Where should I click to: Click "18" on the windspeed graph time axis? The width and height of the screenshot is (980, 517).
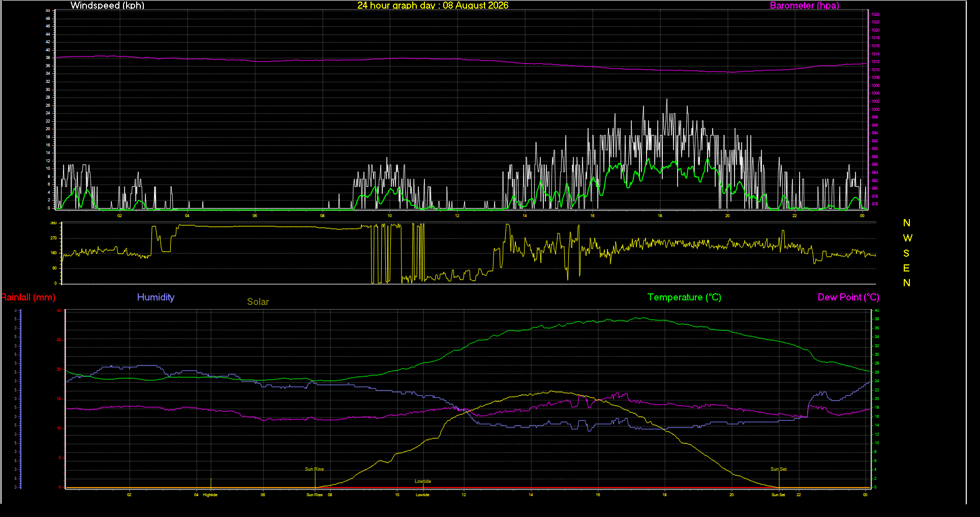coord(660,216)
